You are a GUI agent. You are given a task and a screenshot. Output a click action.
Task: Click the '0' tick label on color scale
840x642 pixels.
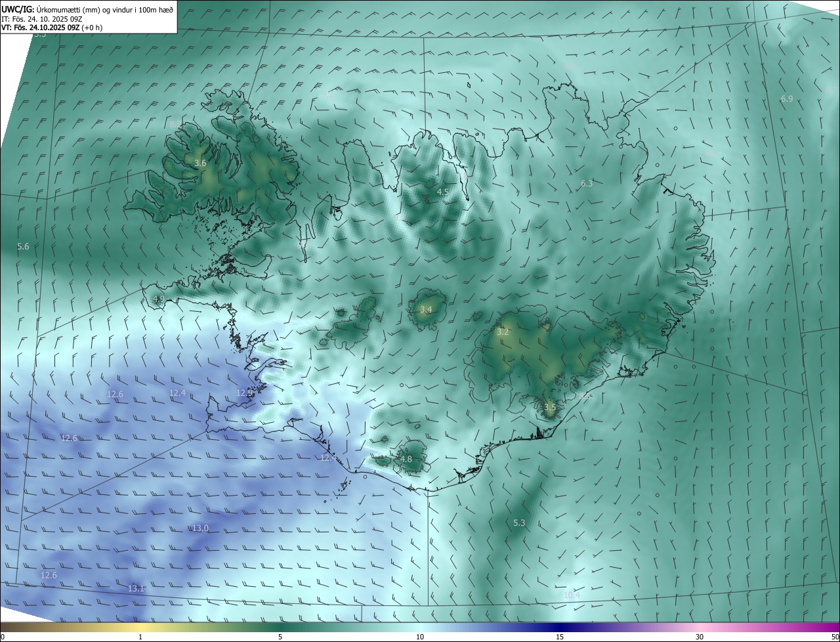pos(2,637)
